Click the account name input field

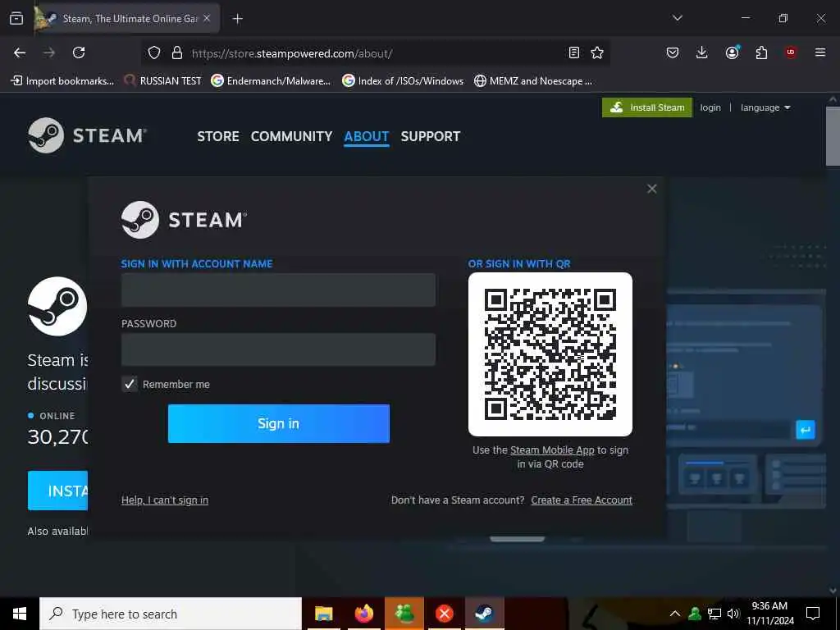[278, 290]
